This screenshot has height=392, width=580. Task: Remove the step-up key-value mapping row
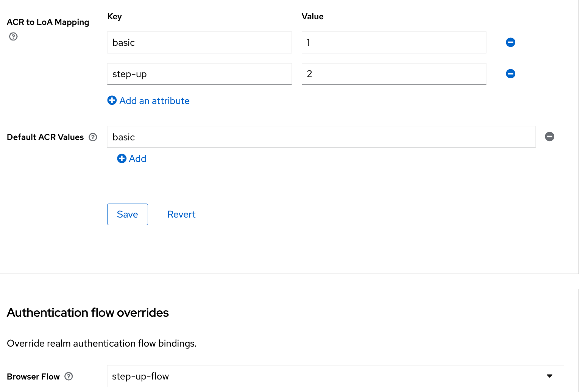coord(510,74)
